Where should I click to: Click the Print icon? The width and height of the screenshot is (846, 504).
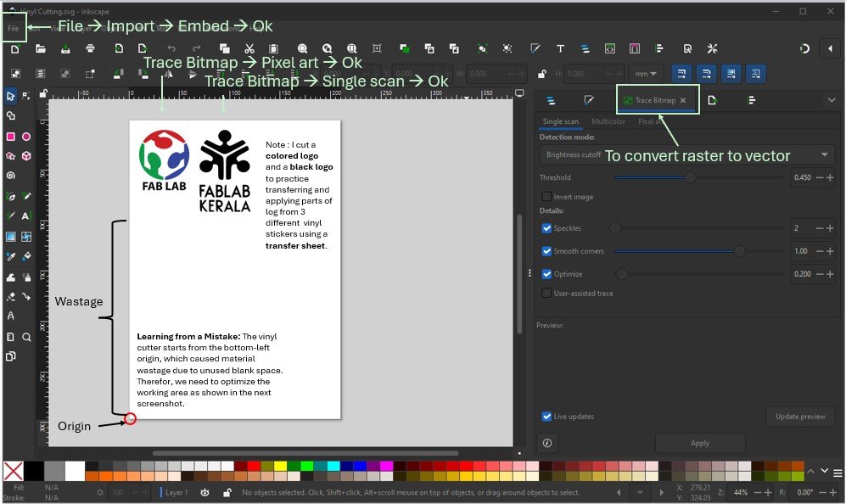(90, 48)
